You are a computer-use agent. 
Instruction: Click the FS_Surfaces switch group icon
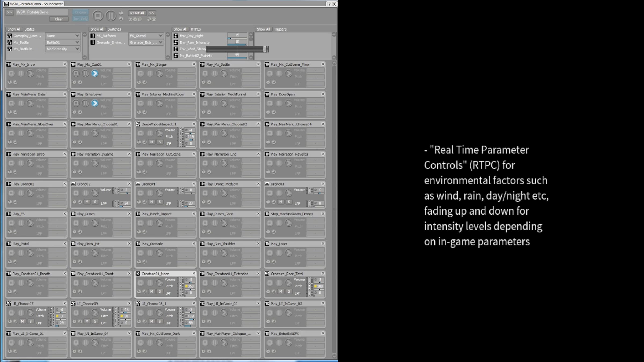point(93,36)
